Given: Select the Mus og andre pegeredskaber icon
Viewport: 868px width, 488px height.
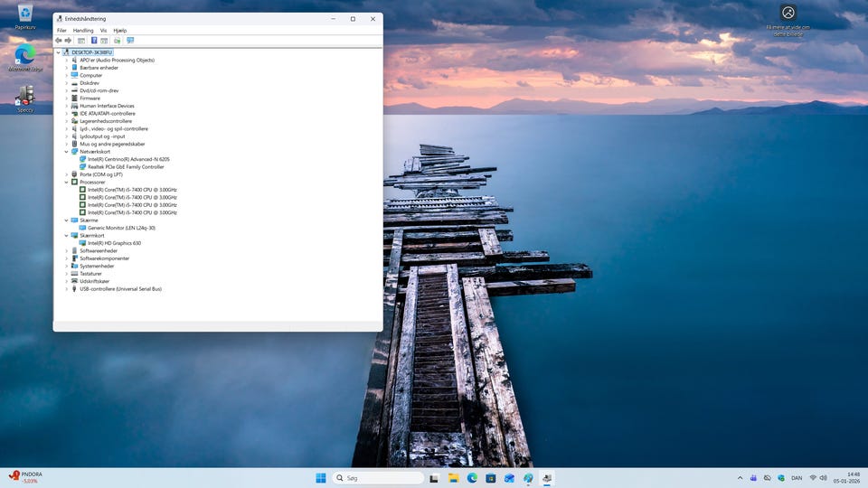Looking at the screenshot, I should click(x=74, y=144).
